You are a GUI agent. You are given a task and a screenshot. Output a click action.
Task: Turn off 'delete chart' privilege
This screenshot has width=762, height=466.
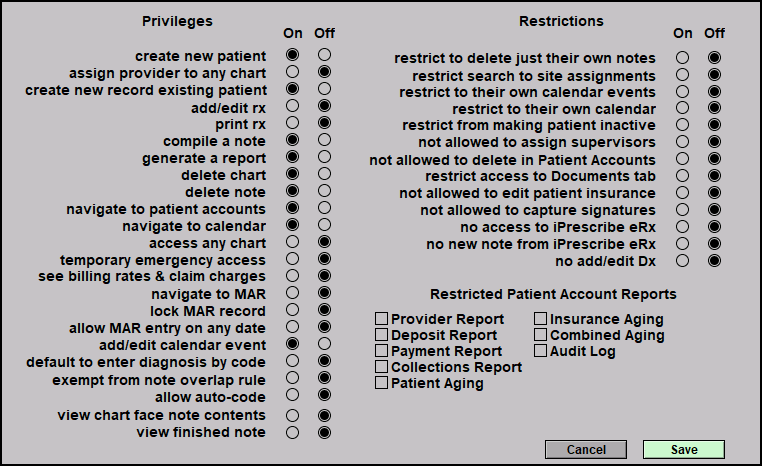pyautogui.click(x=324, y=174)
